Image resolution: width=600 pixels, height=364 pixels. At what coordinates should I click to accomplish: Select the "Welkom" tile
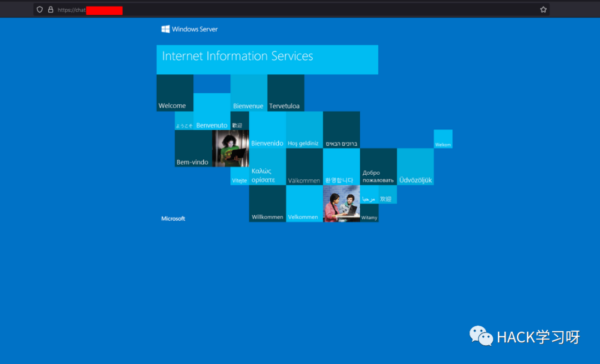443,139
